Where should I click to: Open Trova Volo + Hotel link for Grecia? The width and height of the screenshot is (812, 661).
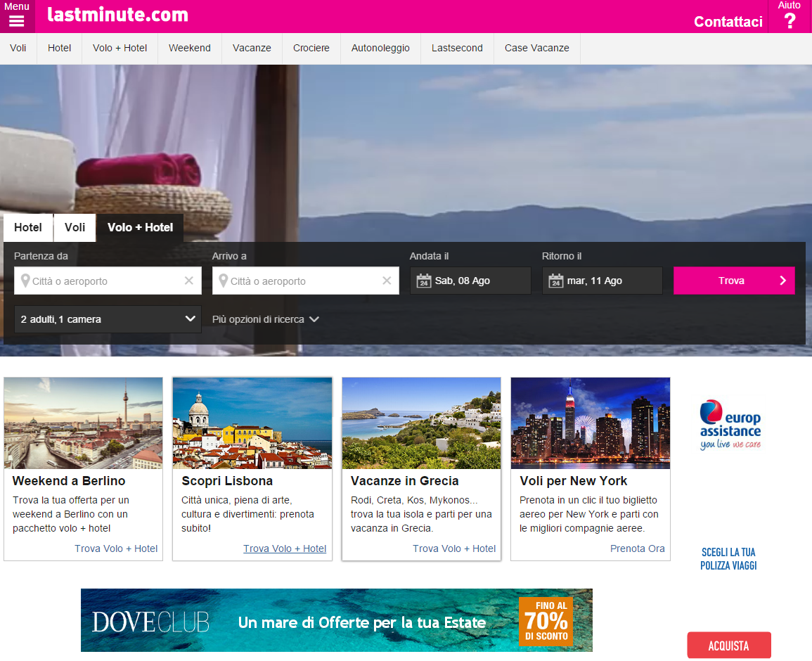pos(454,548)
